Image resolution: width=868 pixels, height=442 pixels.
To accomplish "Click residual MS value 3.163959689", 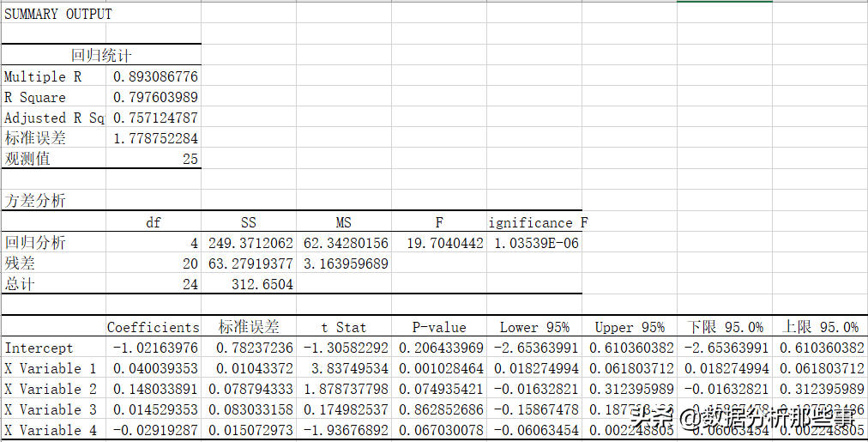I will [346, 263].
